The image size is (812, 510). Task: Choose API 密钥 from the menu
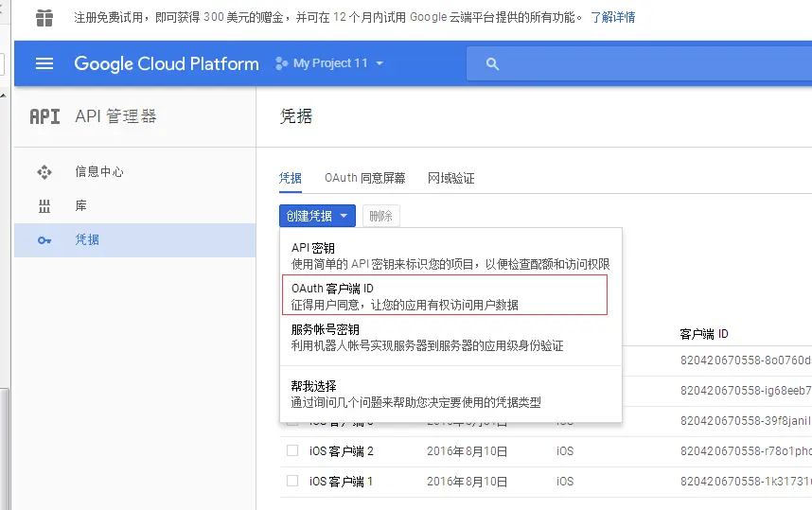point(450,255)
